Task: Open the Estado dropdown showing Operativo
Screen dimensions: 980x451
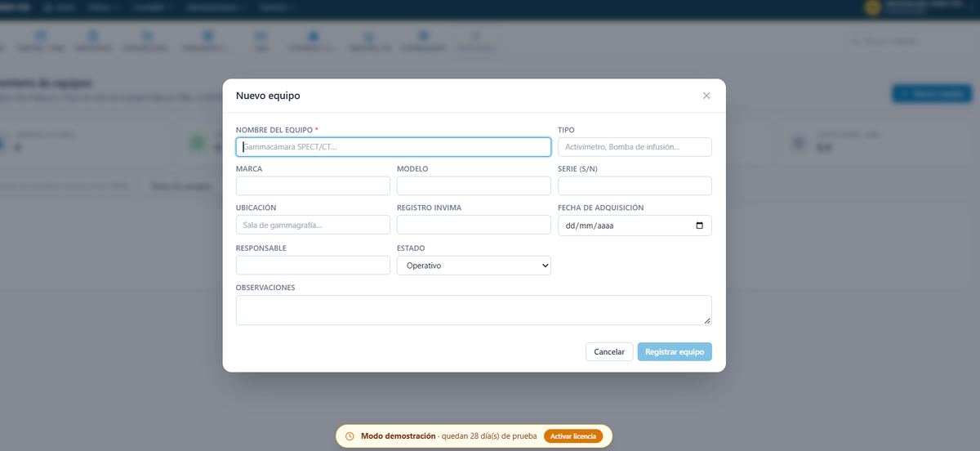Action: pos(474,266)
